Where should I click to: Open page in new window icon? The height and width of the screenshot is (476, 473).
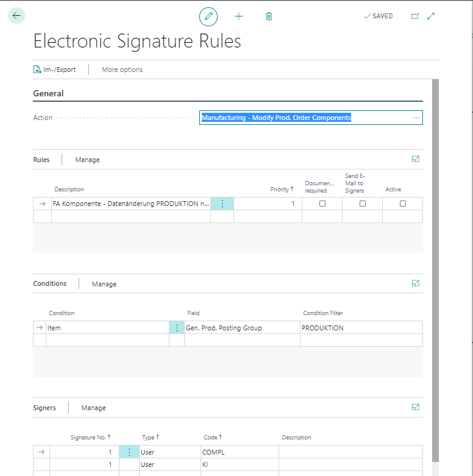click(415, 16)
